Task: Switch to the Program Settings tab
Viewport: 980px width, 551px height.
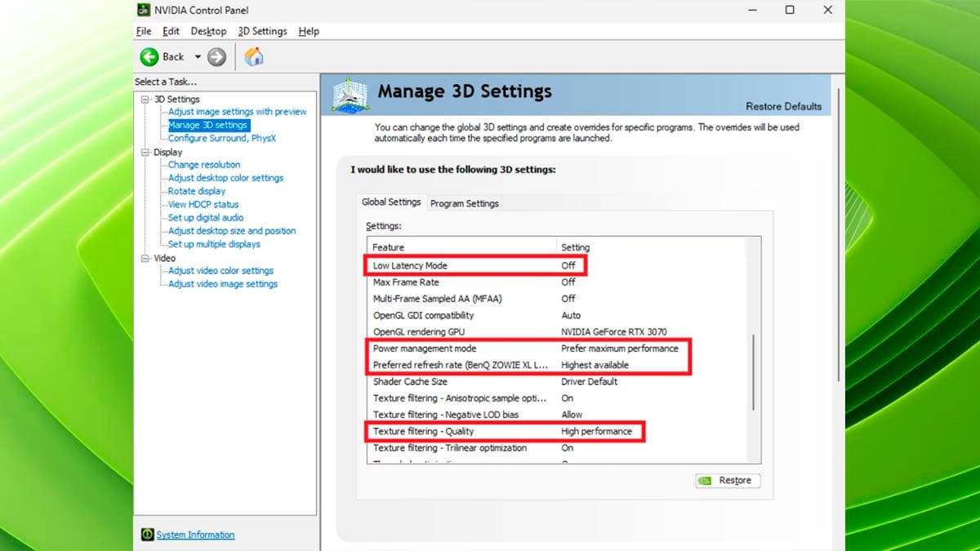Action: (464, 203)
